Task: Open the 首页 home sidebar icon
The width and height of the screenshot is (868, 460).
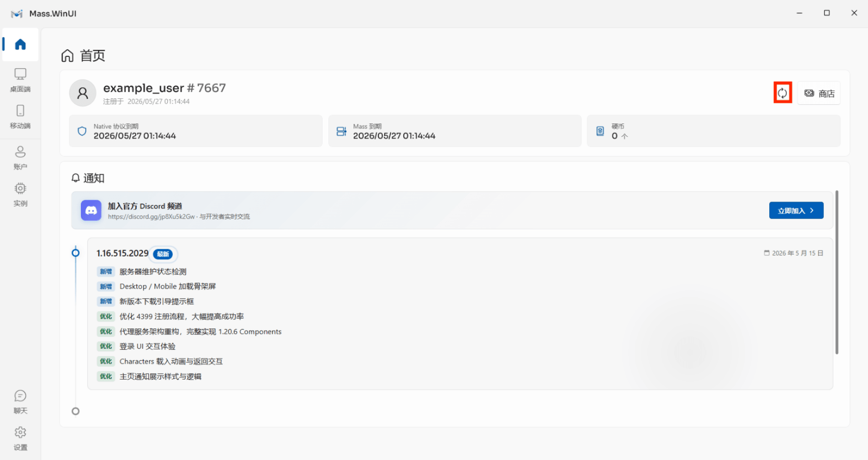Action: 20,44
